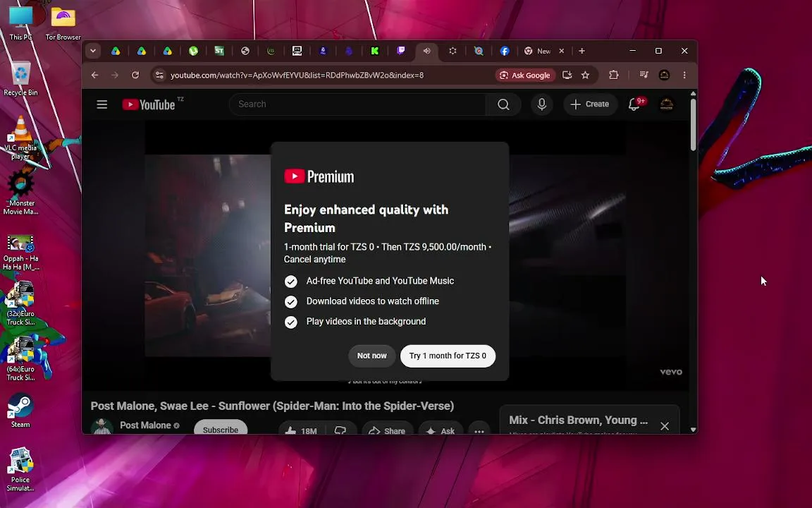Bookmark this page with the star
The width and height of the screenshot is (812, 508).
point(585,75)
